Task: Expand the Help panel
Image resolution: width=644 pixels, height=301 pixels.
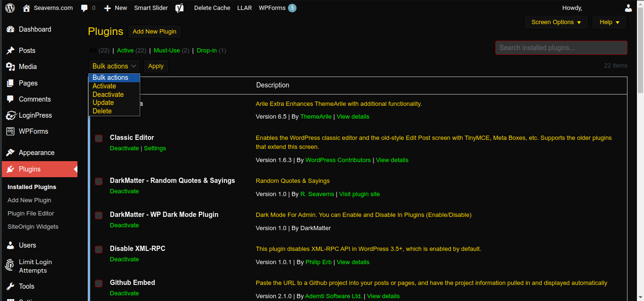Action: coord(610,22)
